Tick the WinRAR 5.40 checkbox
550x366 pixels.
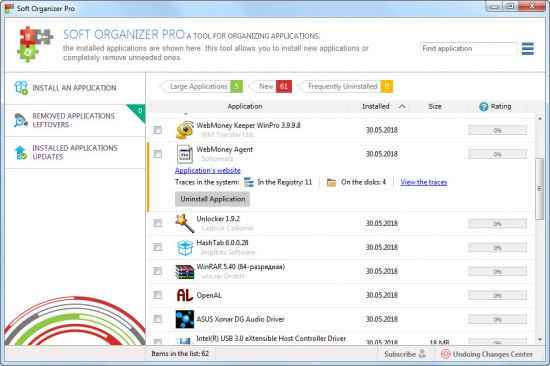tap(157, 271)
